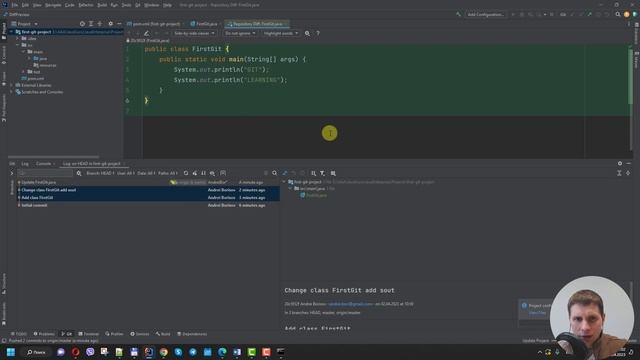The image size is (640, 360).
Task: Click the orange avatar icon in top-right toolbar
Action: [x=627, y=15]
